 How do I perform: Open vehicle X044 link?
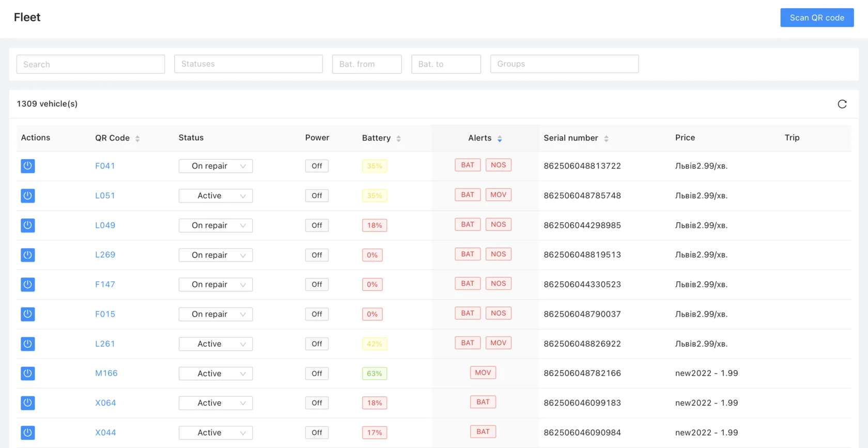[105, 432]
